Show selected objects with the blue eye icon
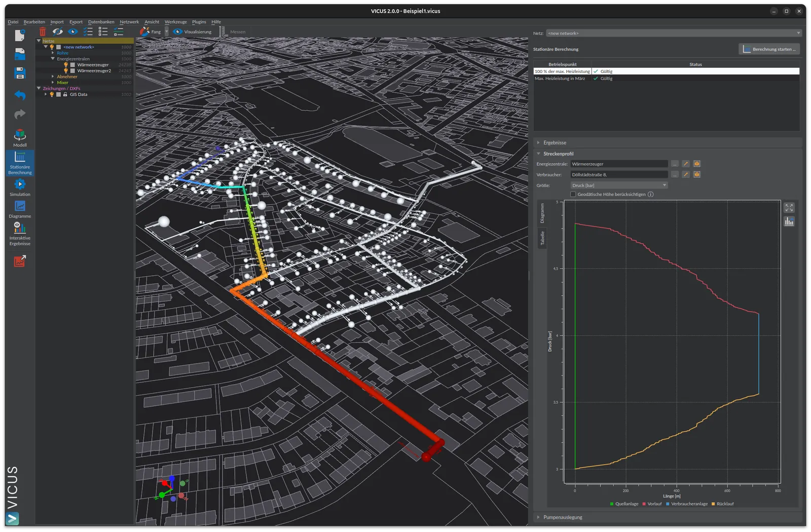The height and width of the screenshot is (532, 811). click(73, 31)
